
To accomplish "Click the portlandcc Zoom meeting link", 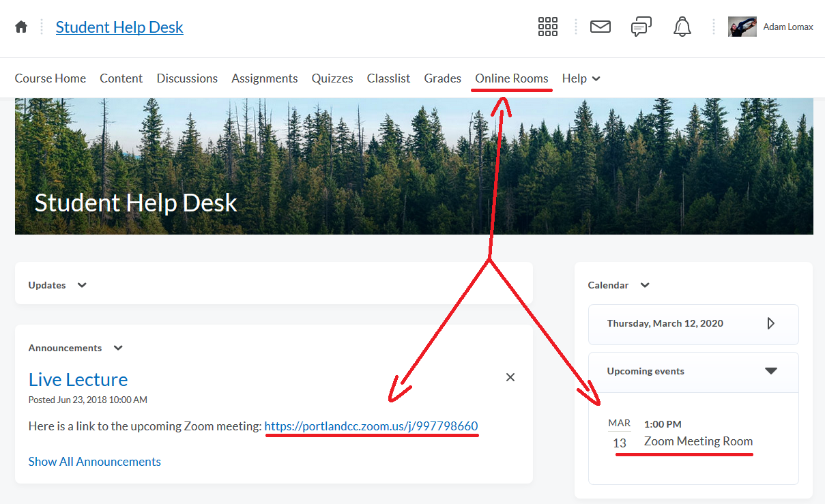I will (x=371, y=426).
